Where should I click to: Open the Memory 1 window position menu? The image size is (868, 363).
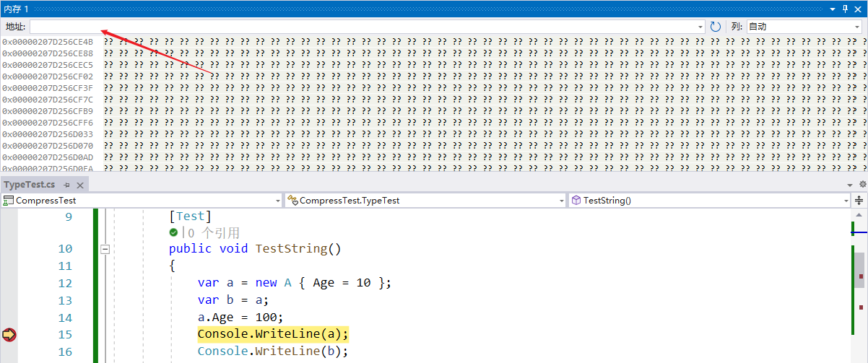833,9
